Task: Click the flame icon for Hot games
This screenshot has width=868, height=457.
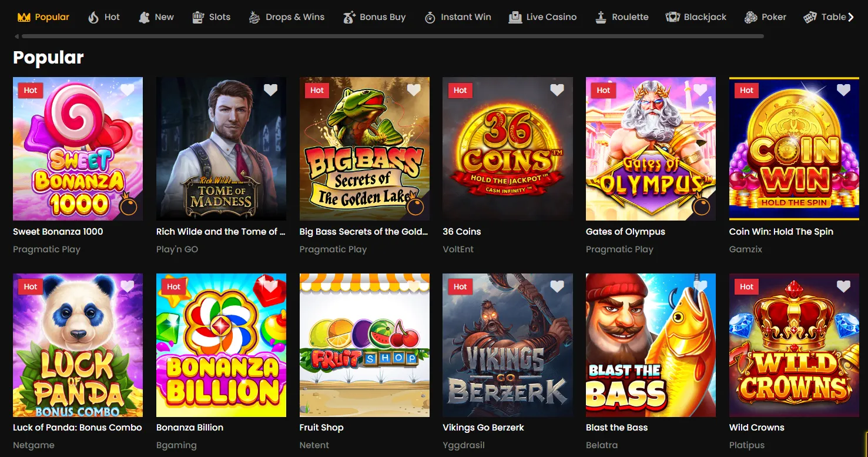Action: [93, 17]
